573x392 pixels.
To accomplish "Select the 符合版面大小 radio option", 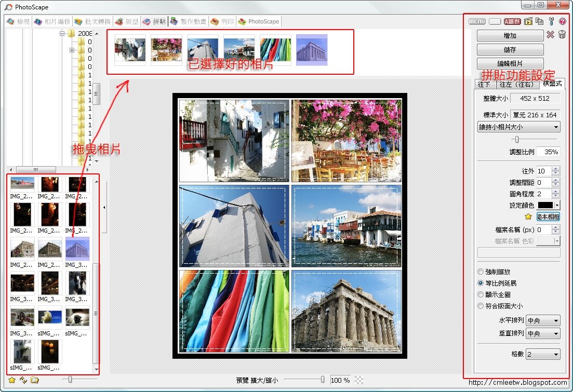I will click(481, 306).
